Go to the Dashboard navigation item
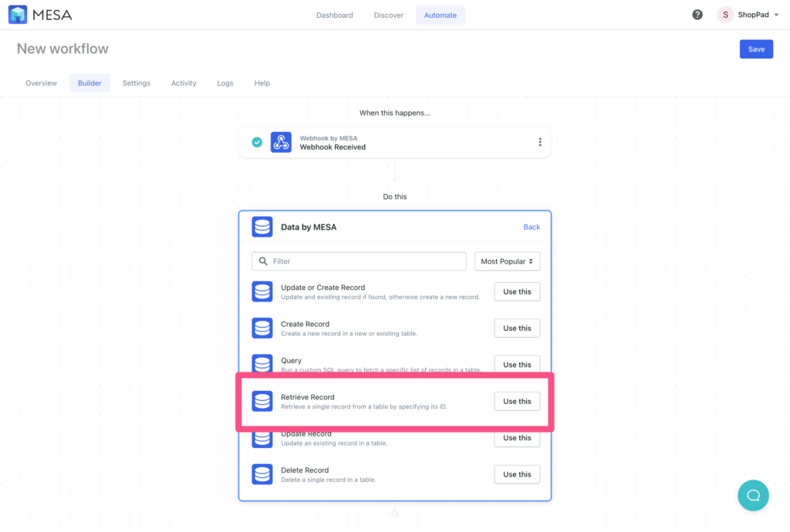 click(x=334, y=14)
